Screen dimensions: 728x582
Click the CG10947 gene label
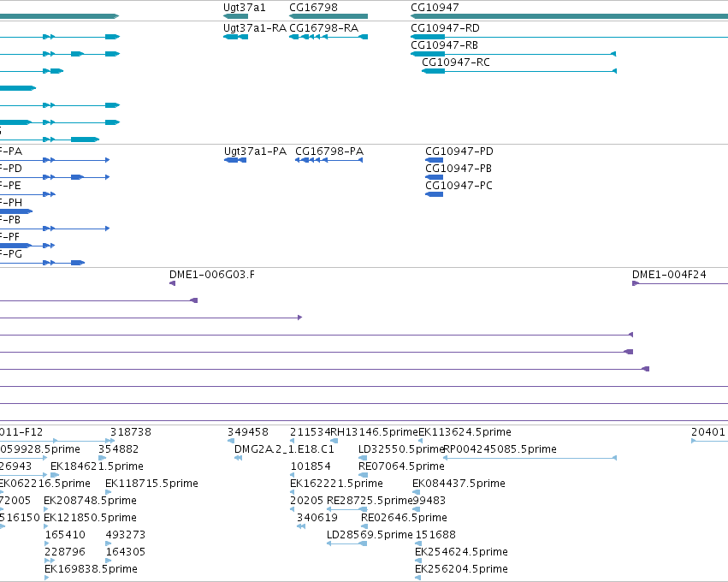[x=435, y=8]
